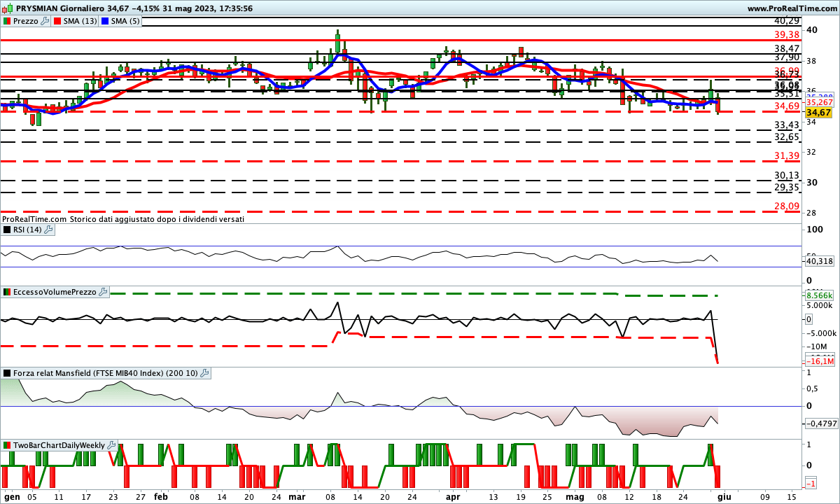Click the yellow 34,67 current price tag
The width and height of the screenshot is (840, 504).
(818, 112)
